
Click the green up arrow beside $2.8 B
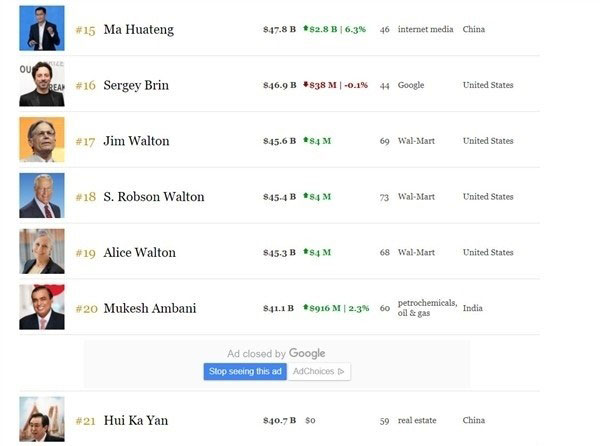[x=305, y=28]
